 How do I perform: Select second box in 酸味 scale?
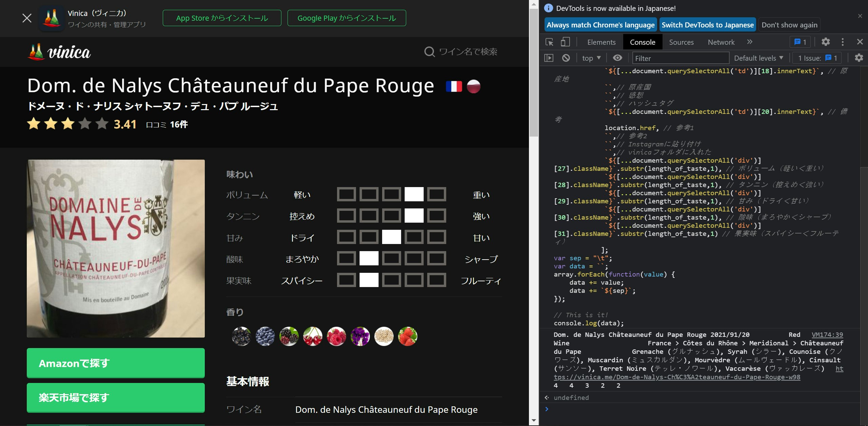coord(369,259)
